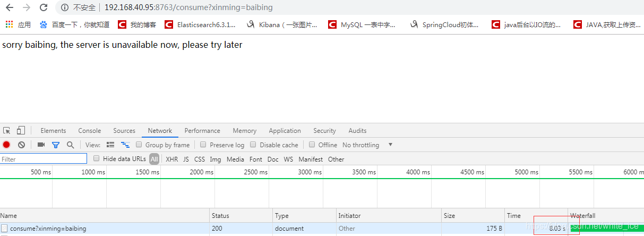Expand the No throttling dropdown
644x236 pixels.
[367, 145]
